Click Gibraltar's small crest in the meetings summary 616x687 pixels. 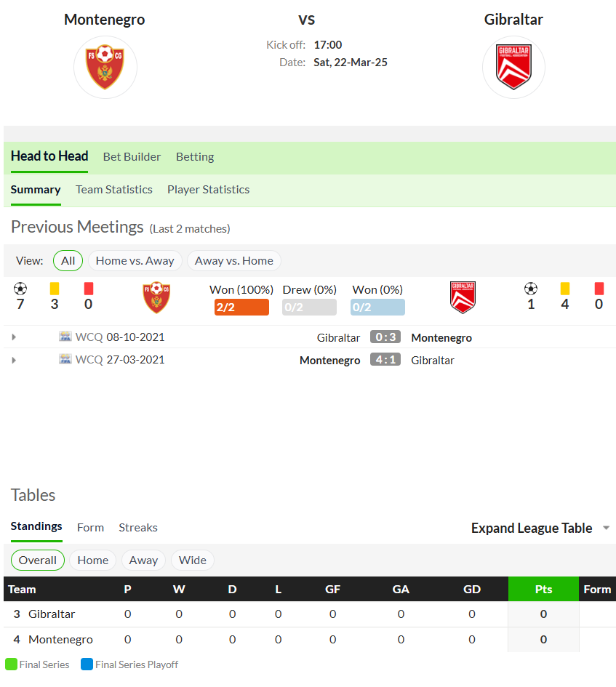click(x=463, y=297)
